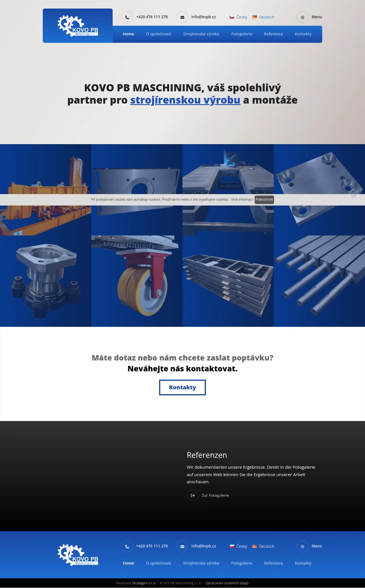This screenshot has height=588, width=365.
Task: Click the Czech flag icon in header
Action: [232, 17]
